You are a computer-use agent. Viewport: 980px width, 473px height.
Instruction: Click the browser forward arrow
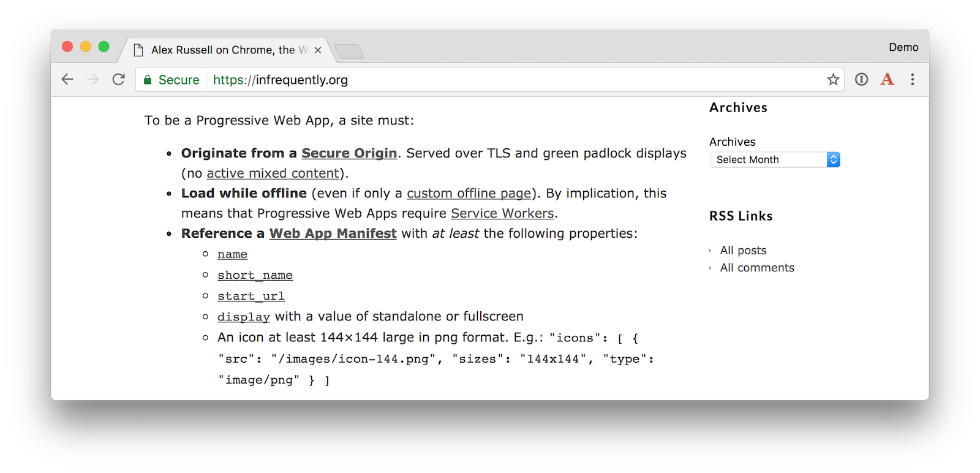coord(93,79)
